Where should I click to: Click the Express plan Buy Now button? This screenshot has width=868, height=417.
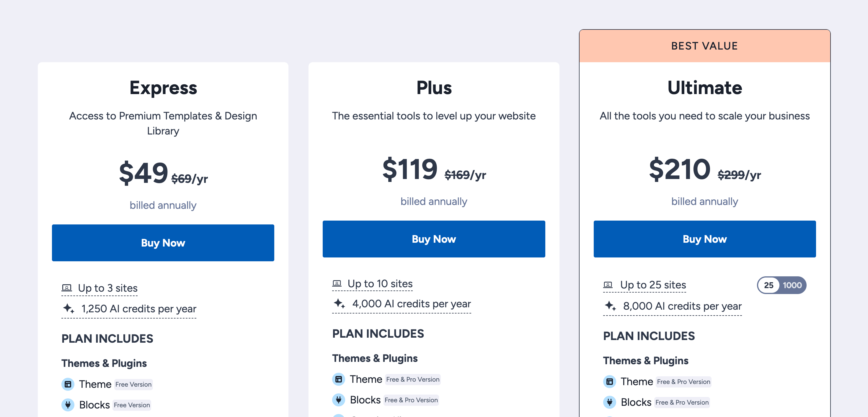point(163,243)
